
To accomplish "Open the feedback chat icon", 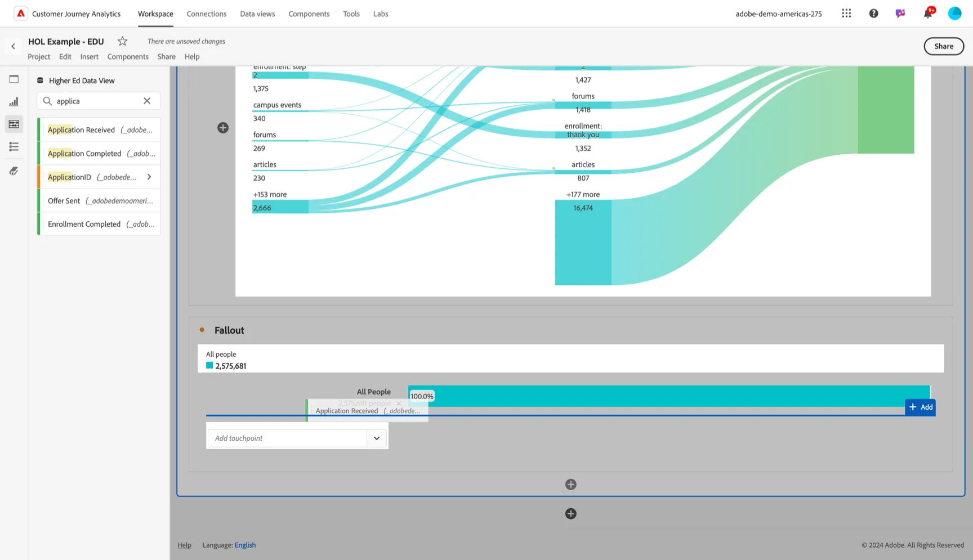I will (900, 14).
